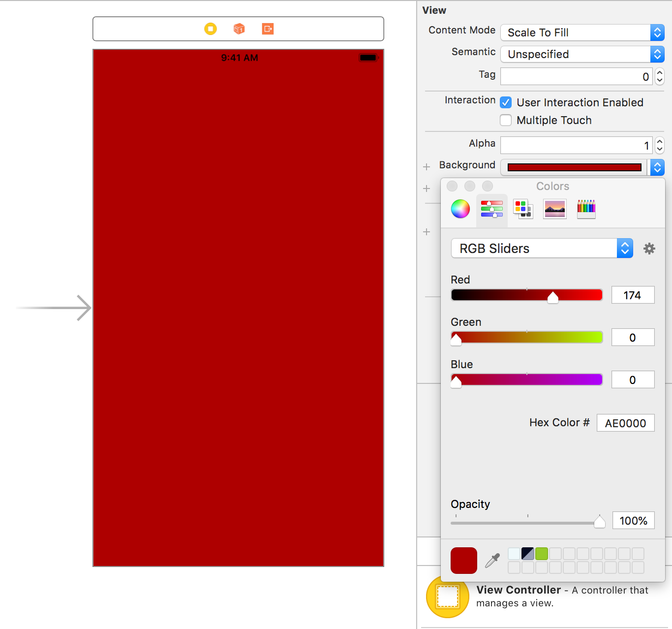The height and width of the screenshot is (629, 672).
Task: Adjust the Blue slider track
Action: (x=527, y=379)
